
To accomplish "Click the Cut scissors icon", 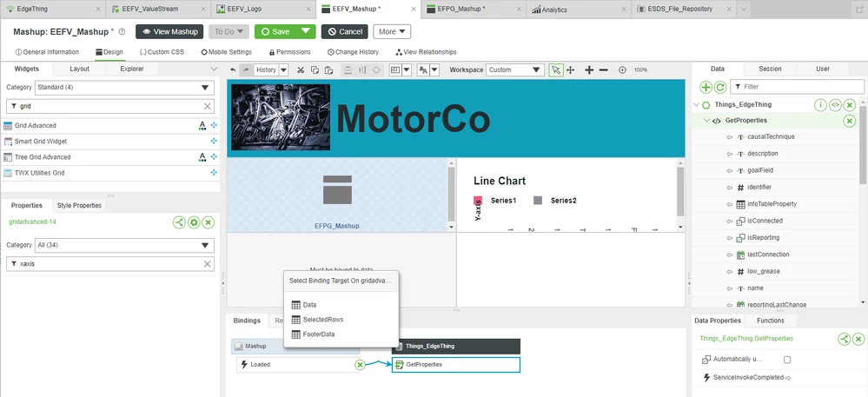I will [301, 69].
